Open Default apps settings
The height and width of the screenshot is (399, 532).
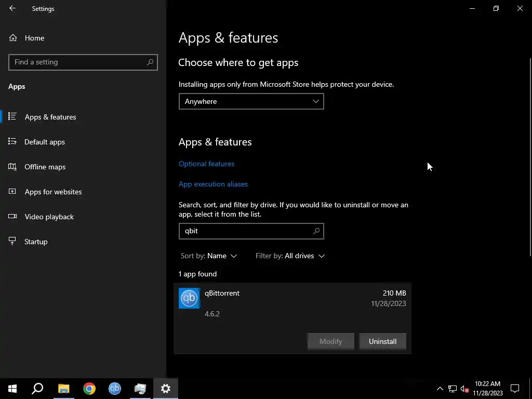(45, 142)
